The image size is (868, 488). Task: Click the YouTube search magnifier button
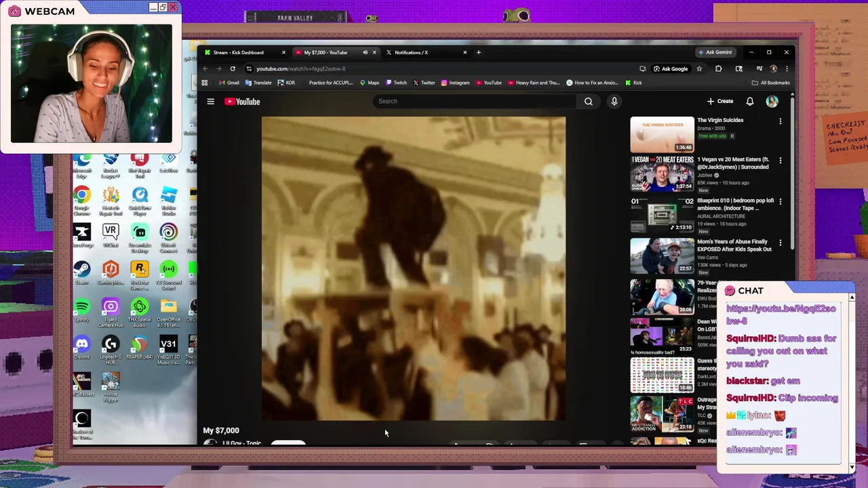589,102
